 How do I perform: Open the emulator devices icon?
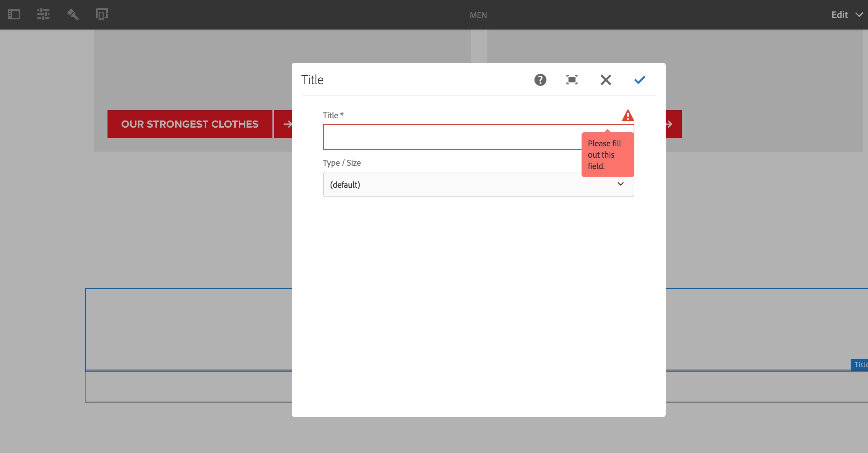(102, 14)
